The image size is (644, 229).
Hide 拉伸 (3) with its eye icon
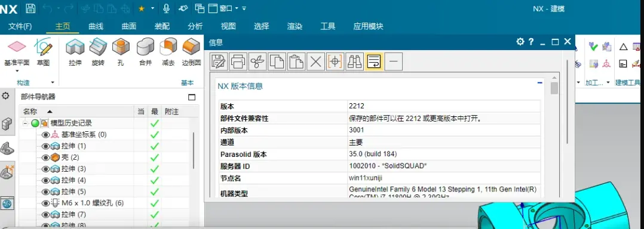pyautogui.click(x=45, y=169)
